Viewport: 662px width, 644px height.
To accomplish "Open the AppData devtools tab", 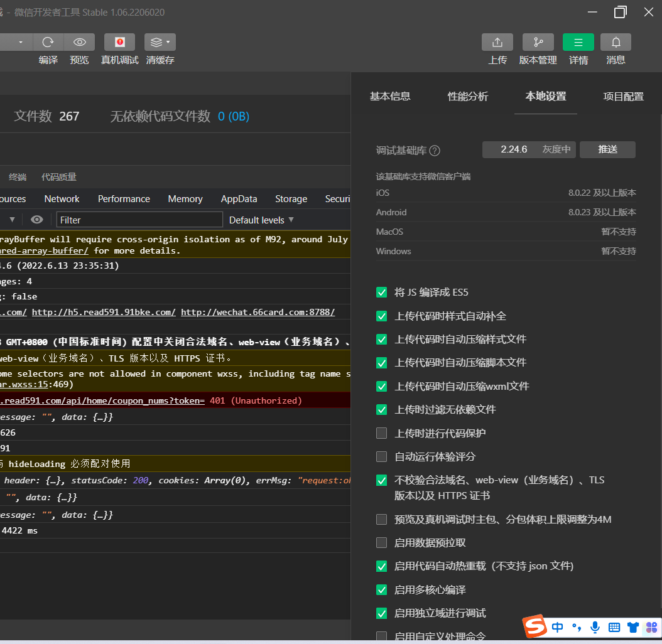I will click(x=239, y=199).
